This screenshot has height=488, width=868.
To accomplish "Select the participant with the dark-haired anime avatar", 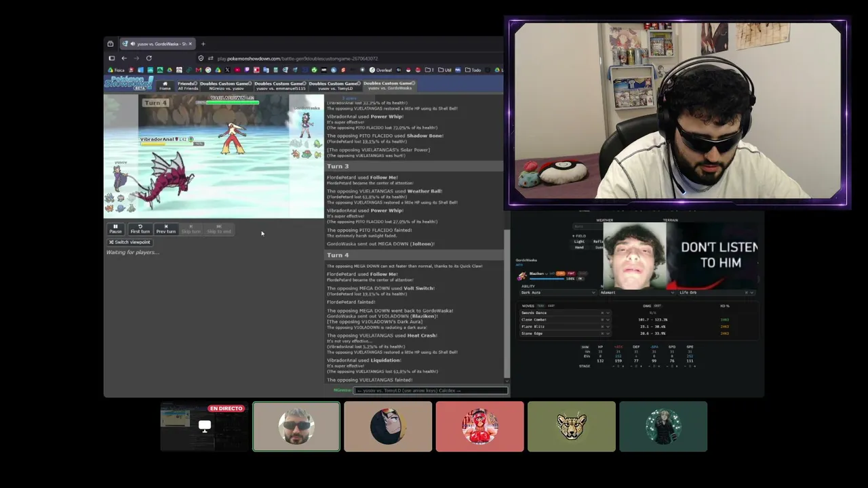I will point(388,426).
